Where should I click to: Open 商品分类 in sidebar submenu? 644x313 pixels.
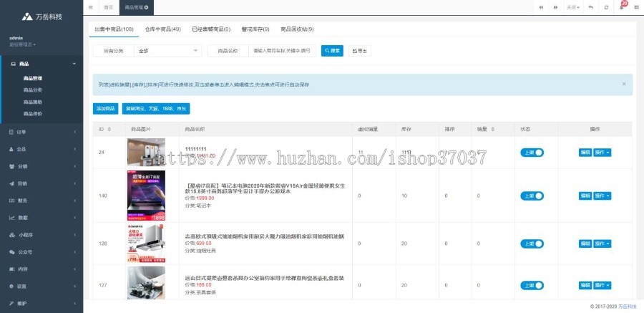coord(33,90)
